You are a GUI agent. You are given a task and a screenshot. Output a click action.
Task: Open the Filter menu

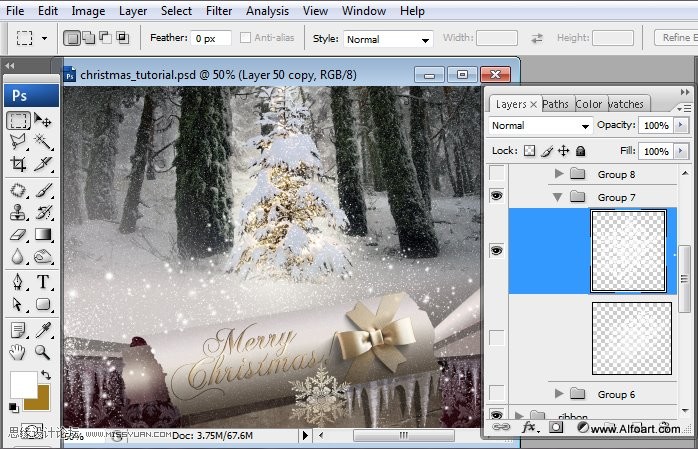(x=219, y=11)
